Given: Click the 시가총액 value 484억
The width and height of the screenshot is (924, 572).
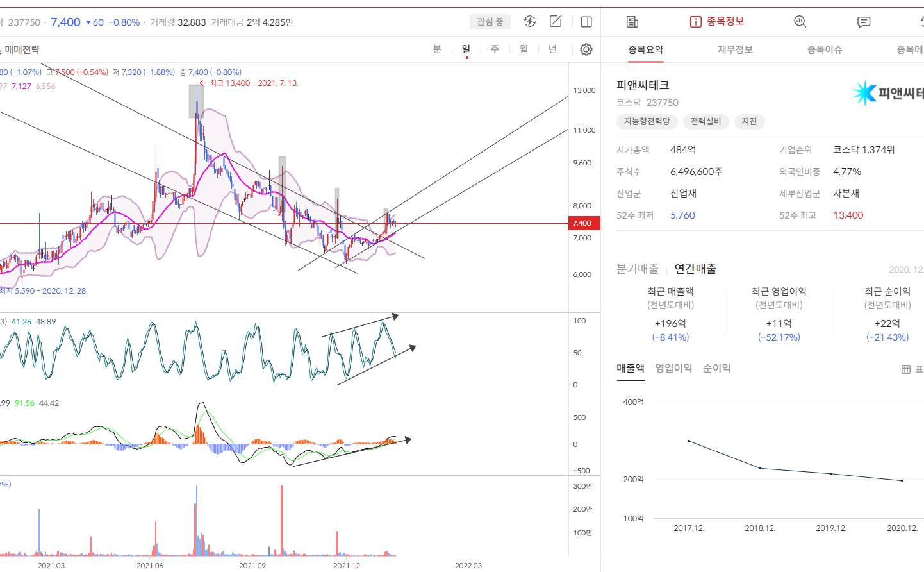Looking at the screenshot, I should click(x=683, y=150).
